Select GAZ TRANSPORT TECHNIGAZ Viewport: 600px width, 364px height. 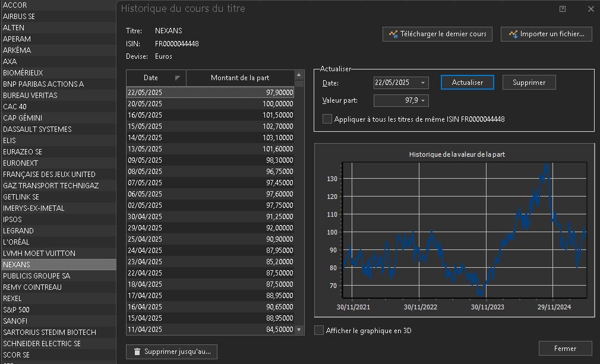tap(58, 185)
